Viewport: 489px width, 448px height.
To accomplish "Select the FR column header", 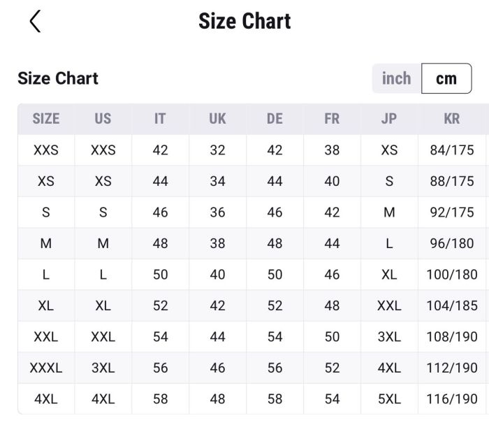I will click(332, 119).
